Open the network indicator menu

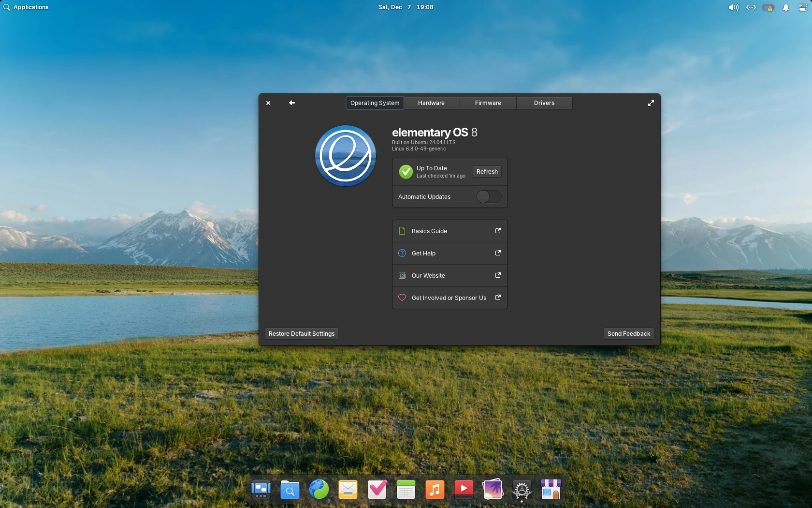click(x=750, y=7)
